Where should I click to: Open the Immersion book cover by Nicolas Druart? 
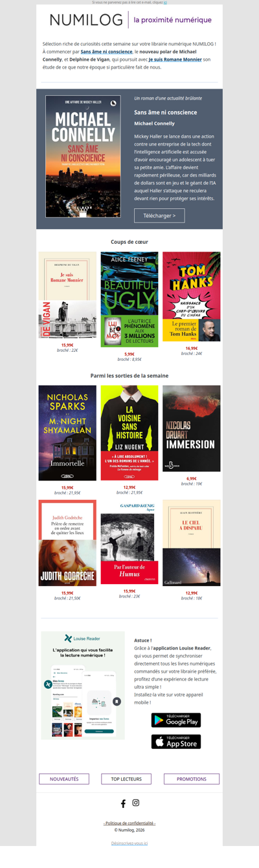point(192,429)
